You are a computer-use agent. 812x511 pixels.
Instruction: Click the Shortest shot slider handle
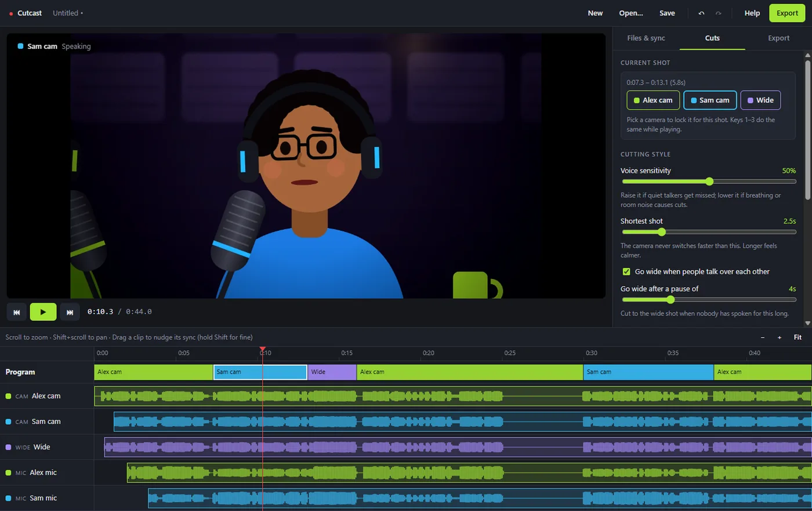click(x=662, y=232)
